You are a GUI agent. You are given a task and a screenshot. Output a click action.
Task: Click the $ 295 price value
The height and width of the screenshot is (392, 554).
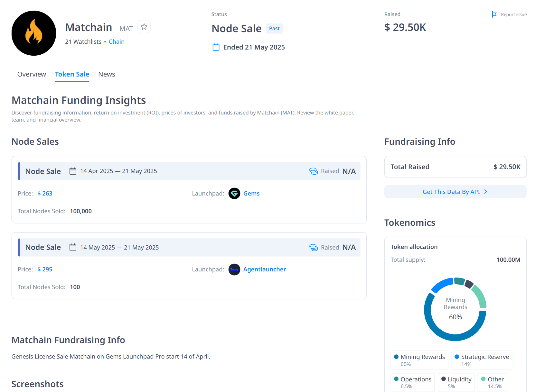(45, 269)
